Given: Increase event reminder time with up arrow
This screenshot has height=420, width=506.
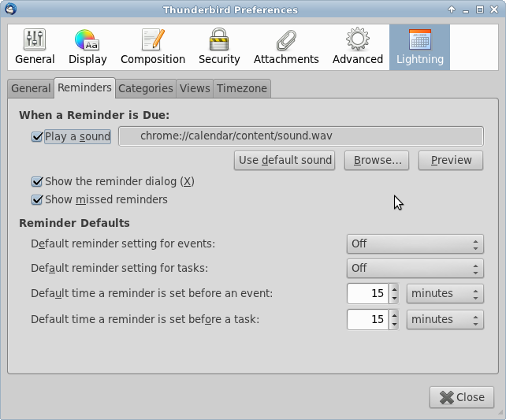Looking at the screenshot, I should [394, 289].
